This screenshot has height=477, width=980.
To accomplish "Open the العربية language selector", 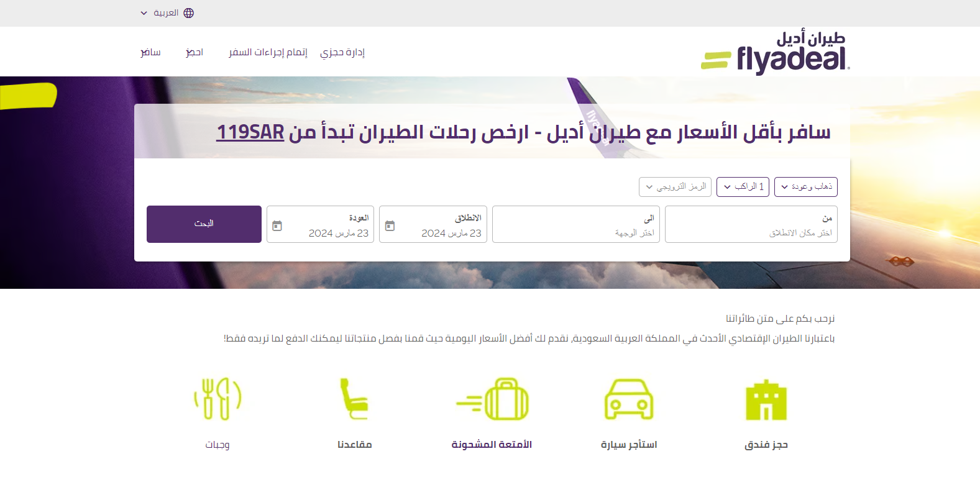I will pyautogui.click(x=160, y=13).
